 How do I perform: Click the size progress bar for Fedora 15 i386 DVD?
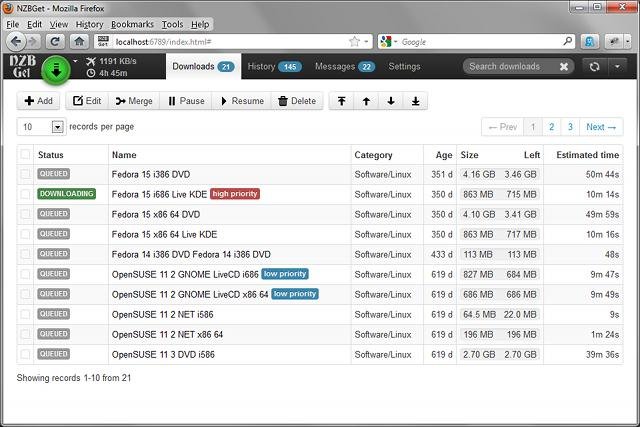[x=500, y=174]
